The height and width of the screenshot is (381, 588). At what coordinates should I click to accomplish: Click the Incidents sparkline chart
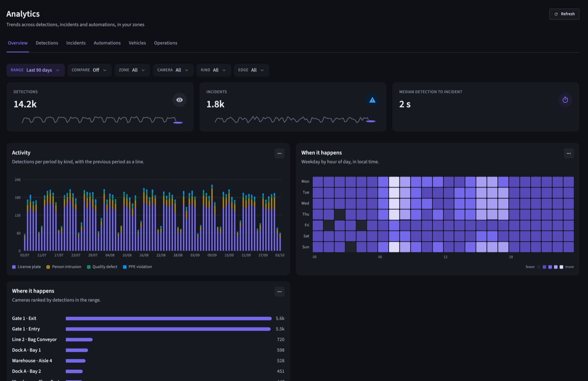pos(295,120)
